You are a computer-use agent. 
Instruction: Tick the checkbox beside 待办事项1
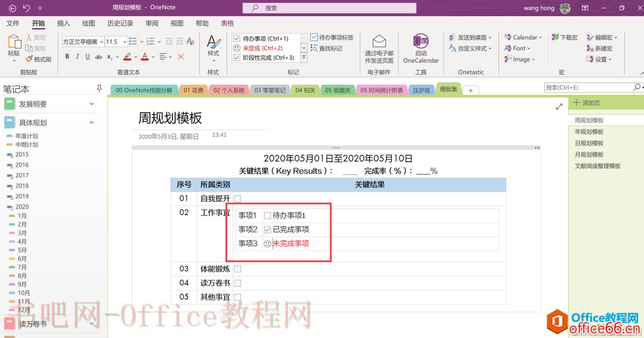pos(267,216)
